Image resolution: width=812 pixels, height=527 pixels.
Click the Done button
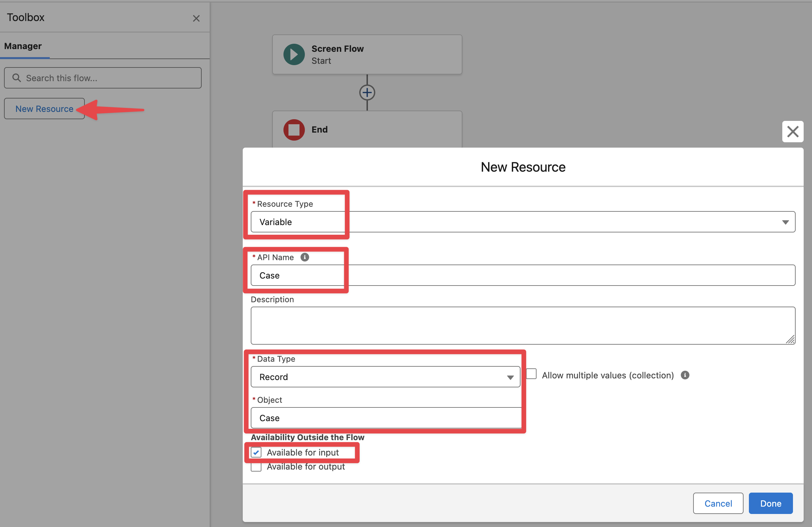pyautogui.click(x=770, y=503)
